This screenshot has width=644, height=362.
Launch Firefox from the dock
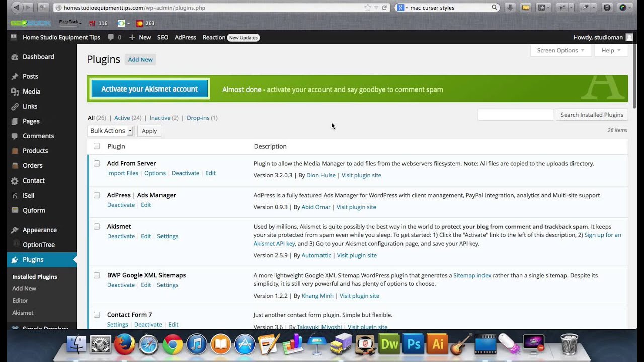point(124,345)
